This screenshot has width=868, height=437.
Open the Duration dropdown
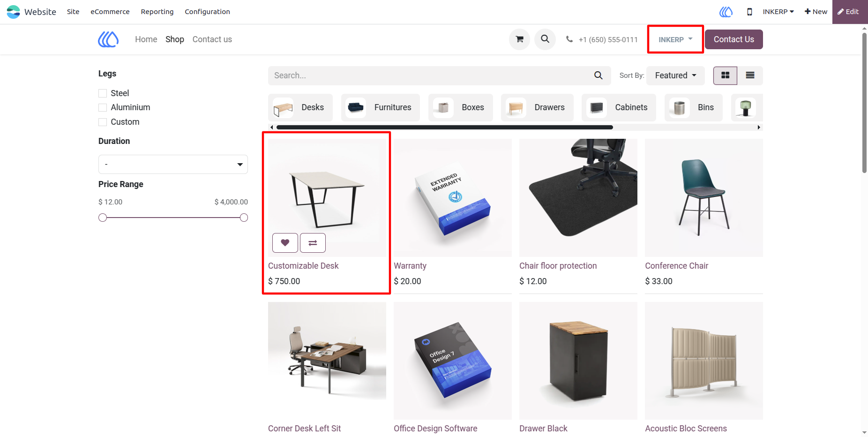coord(173,165)
